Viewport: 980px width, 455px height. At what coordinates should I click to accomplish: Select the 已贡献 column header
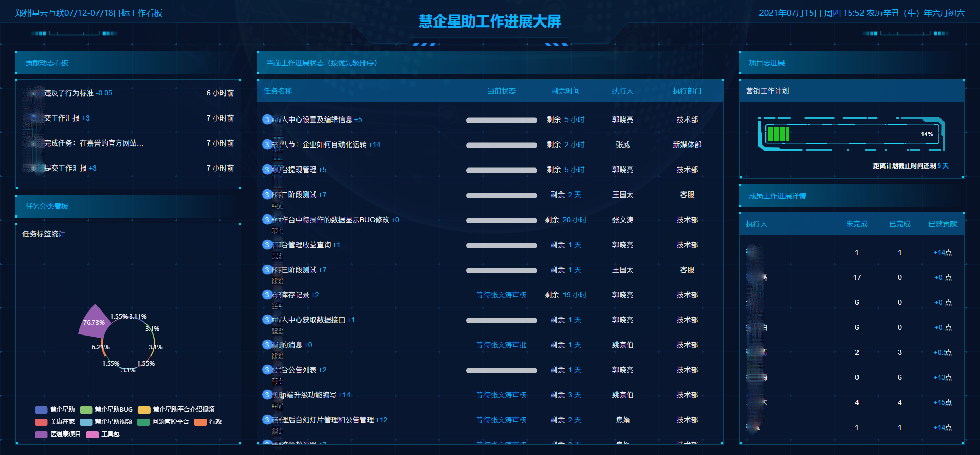click(942, 224)
